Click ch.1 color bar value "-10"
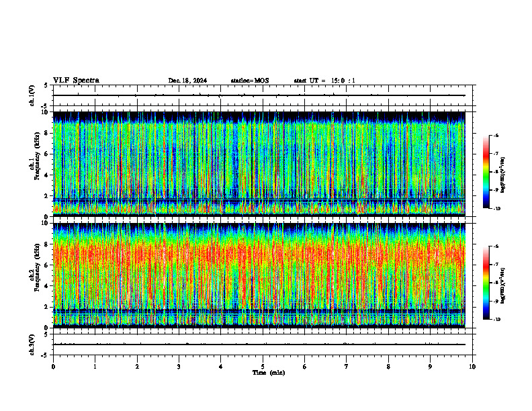532x411 pixels. (x=497, y=209)
